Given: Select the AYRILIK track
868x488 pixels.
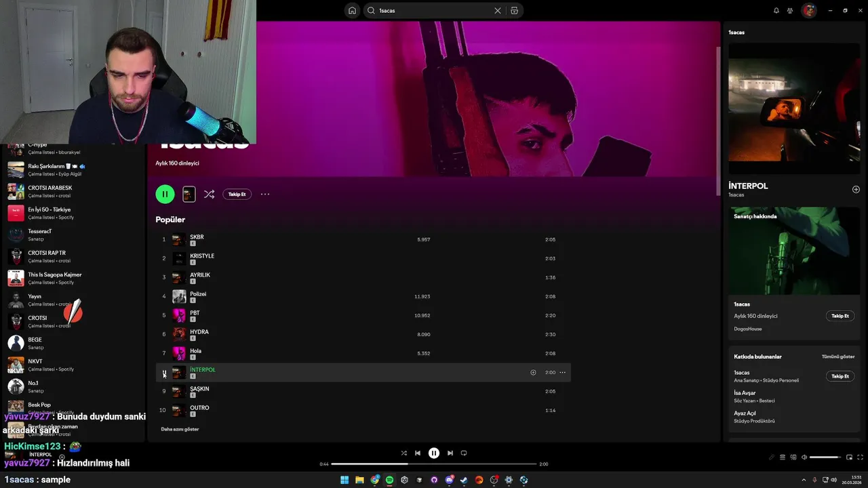Looking at the screenshot, I should pos(363,277).
